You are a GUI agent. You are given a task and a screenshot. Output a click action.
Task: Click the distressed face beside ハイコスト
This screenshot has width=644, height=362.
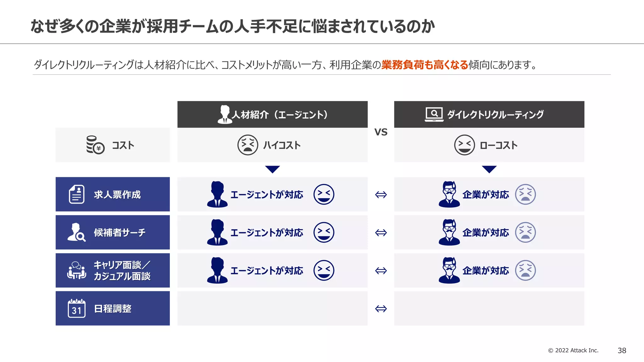coord(248,145)
